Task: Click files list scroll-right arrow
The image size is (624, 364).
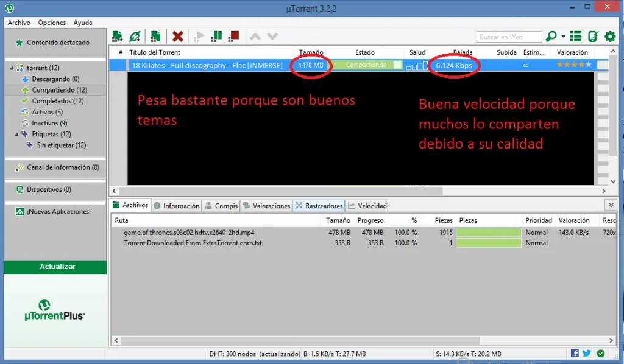Action: point(611,340)
